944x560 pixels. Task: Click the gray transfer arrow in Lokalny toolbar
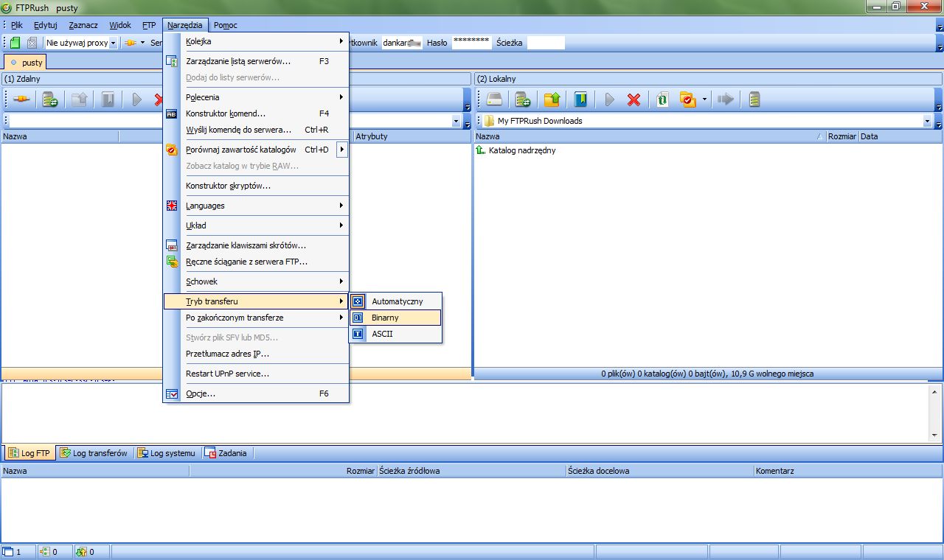[x=726, y=99]
